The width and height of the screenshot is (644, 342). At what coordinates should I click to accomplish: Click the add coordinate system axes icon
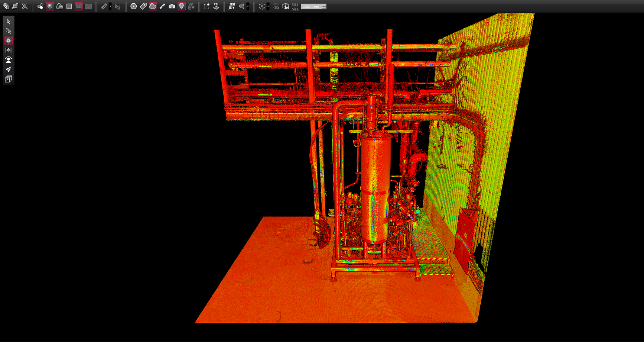[x=206, y=6]
